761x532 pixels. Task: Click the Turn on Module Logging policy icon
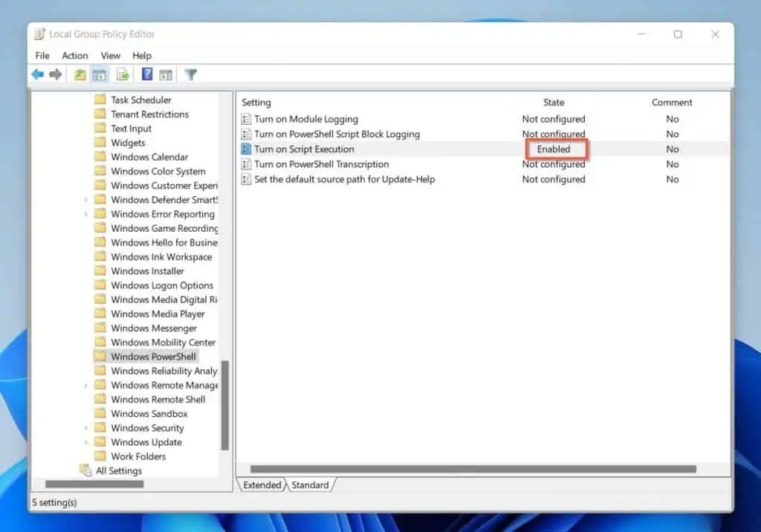point(247,119)
